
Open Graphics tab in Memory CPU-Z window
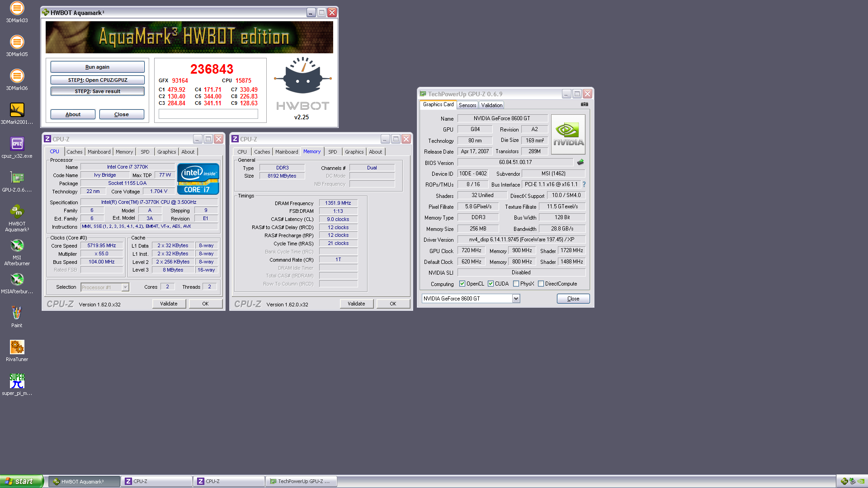coord(354,152)
